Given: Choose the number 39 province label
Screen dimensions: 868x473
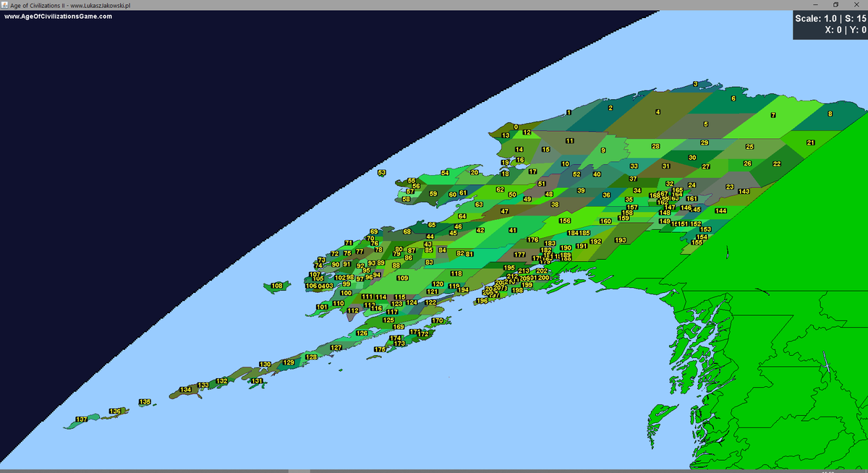Looking at the screenshot, I should click(581, 191).
